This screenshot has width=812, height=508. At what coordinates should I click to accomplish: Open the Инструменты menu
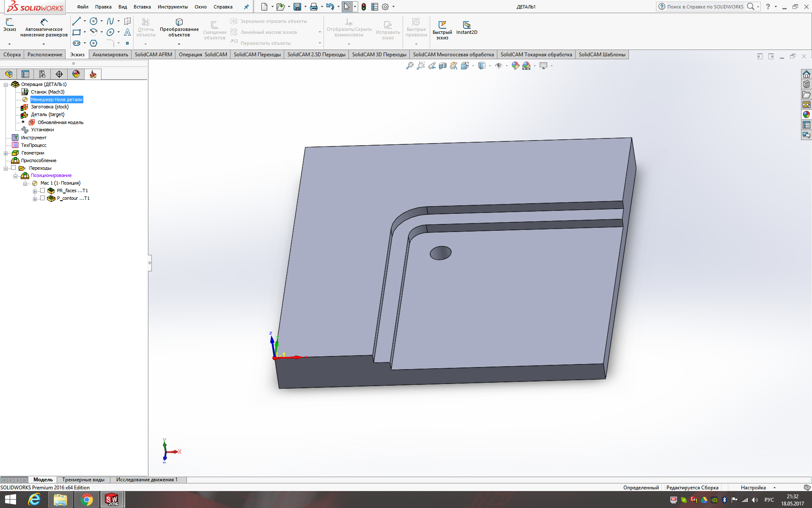173,7
